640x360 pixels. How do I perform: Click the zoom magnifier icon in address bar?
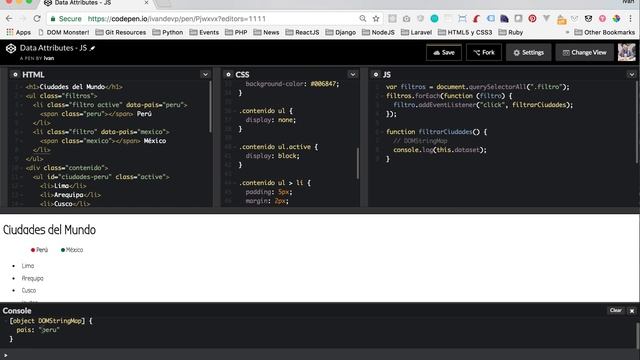tap(362, 19)
